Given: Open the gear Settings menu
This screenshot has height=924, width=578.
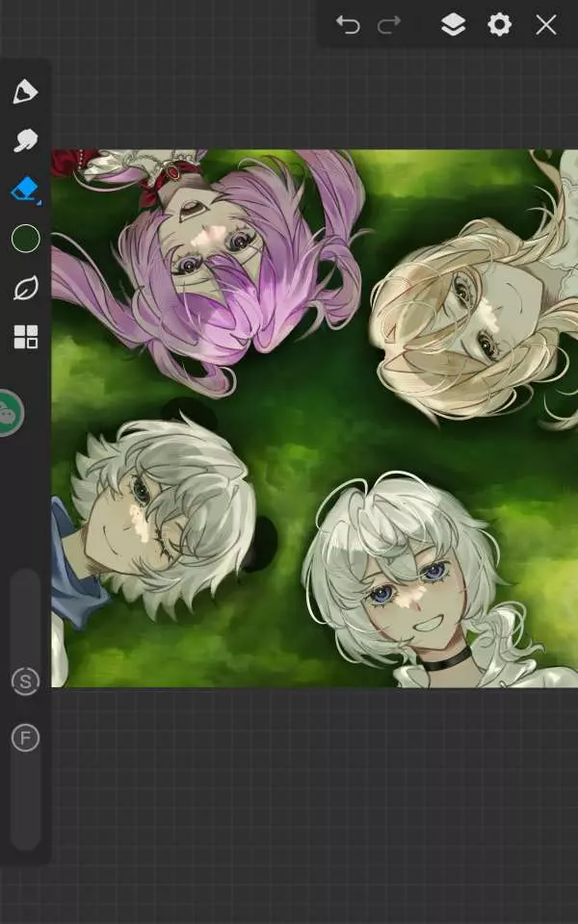Looking at the screenshot, I should (499, 25).
